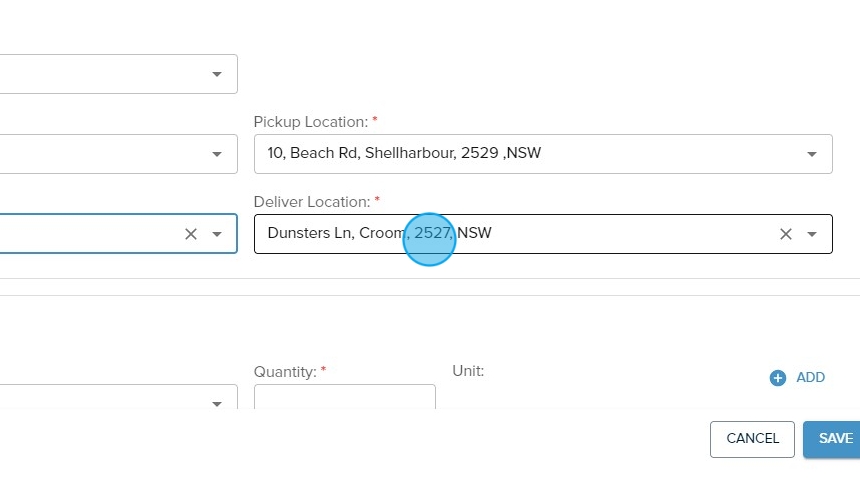
Task: Click inside the topmost combo box field
Action: [100, 74]
